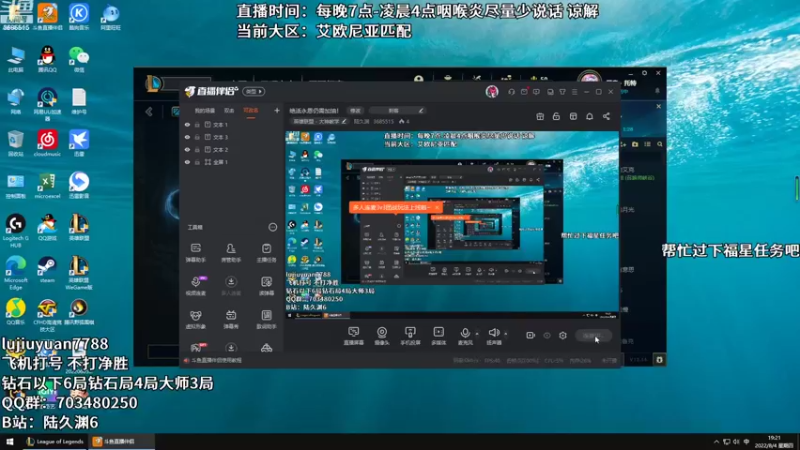Click the mode switch pill beside the logo
This screenshot has width=800, height=450.
tap(254, 91)
